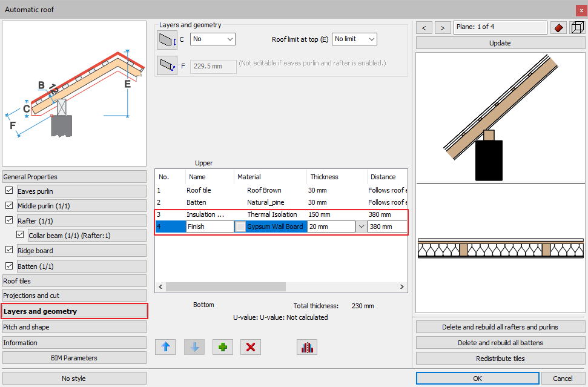The image size is (588, 387).
Task: Delete selected layer with red X icon
Action: click(x=251, y=347)
